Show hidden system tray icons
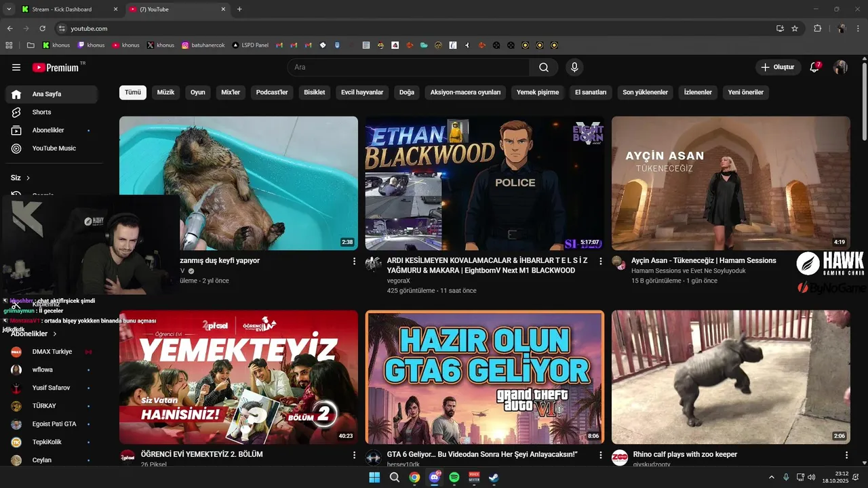 tap(772, 477)
